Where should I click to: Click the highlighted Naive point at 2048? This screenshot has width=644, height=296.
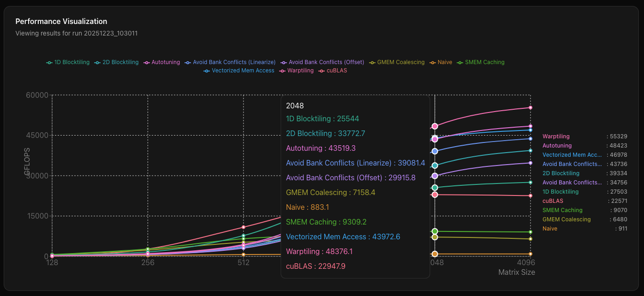tap(435, 254)
